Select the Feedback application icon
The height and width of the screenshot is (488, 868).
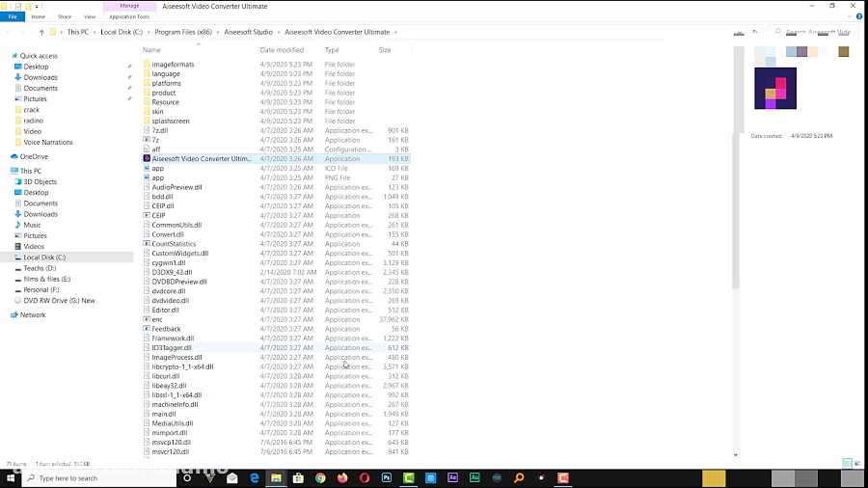pyautogui.click(x=147, y=329)
